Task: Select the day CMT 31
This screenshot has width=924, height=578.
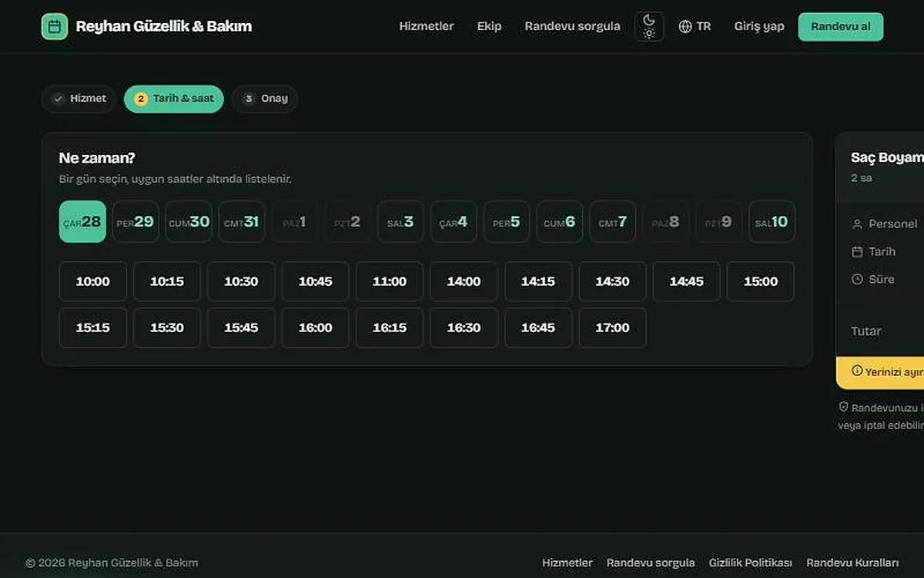Action: [x=242, y=222]
